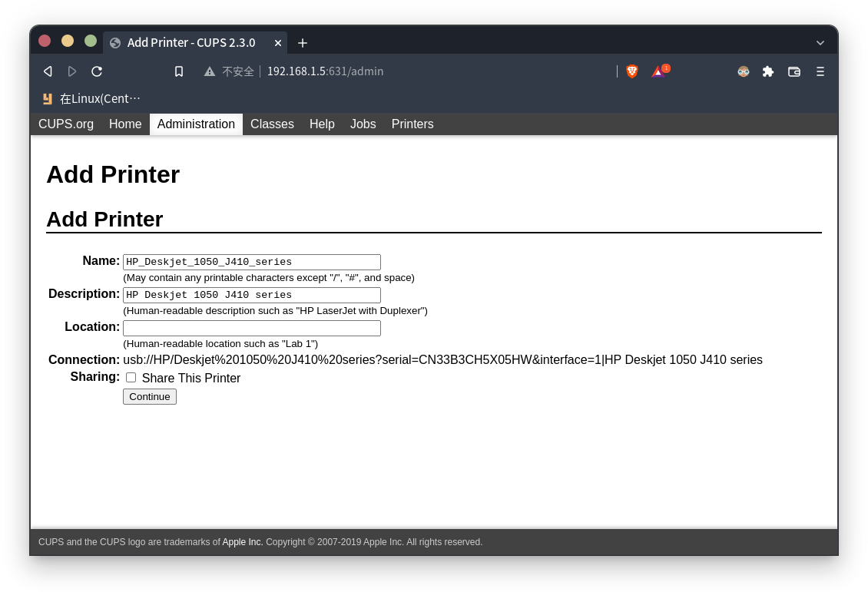Close the Add Printer tab

278,43
